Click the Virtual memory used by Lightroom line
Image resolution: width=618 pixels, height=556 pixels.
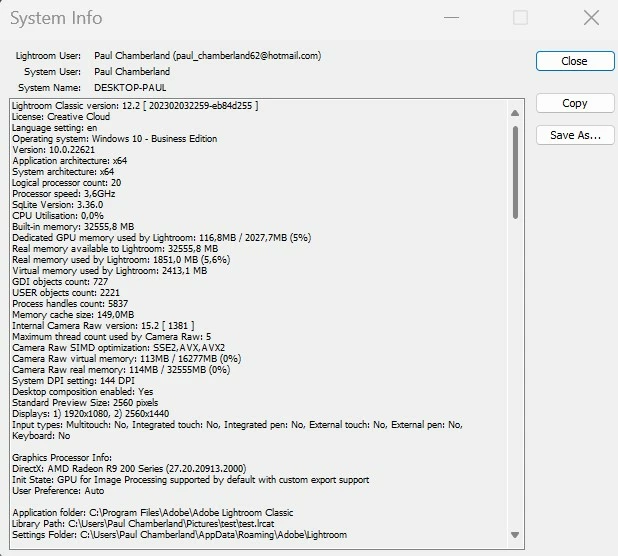coord(110,271)
